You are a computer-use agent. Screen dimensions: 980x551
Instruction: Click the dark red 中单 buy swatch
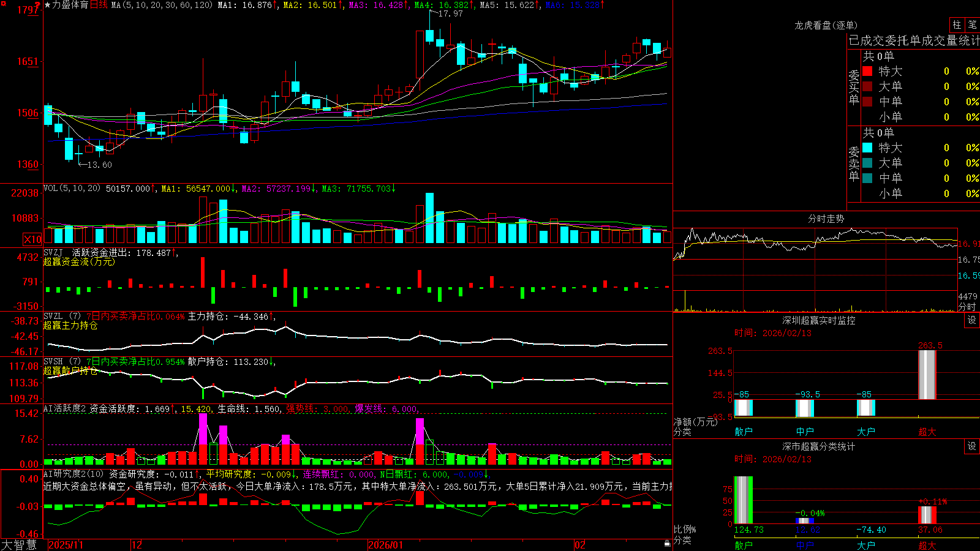[867, 102]
